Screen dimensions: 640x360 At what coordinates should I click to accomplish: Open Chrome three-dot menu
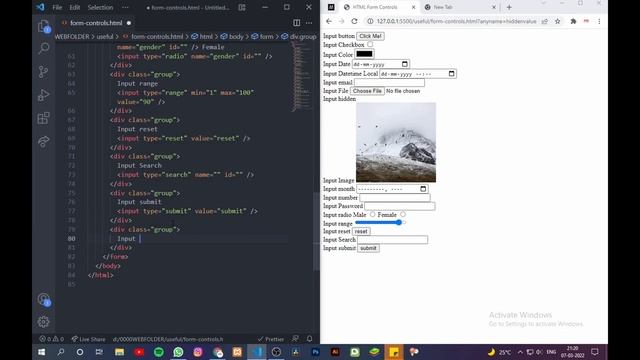click(599, 21)
